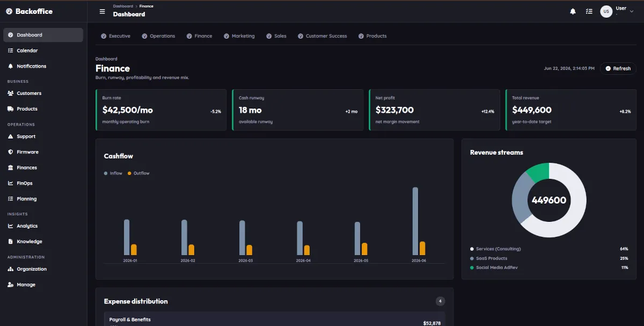Click the notification bell icon in header
Image resolution: width=644 pixels, height=326 pixels.
(573, 11)
